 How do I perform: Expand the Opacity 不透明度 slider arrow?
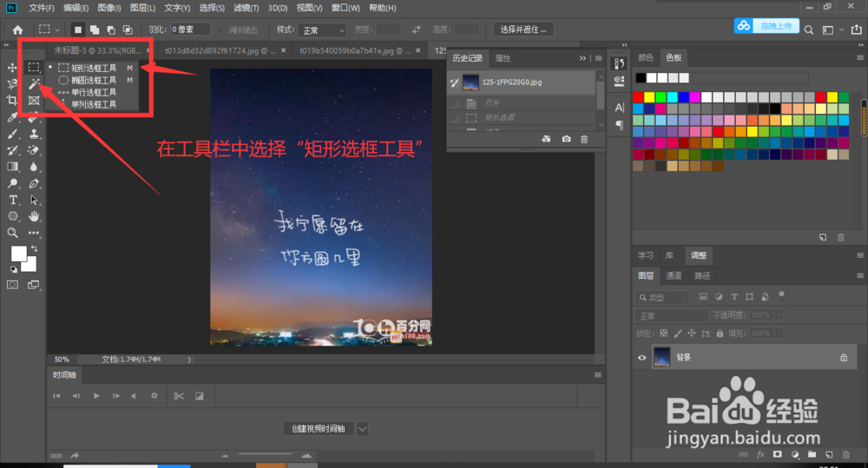pyautogui.click(x=779, y=315)
